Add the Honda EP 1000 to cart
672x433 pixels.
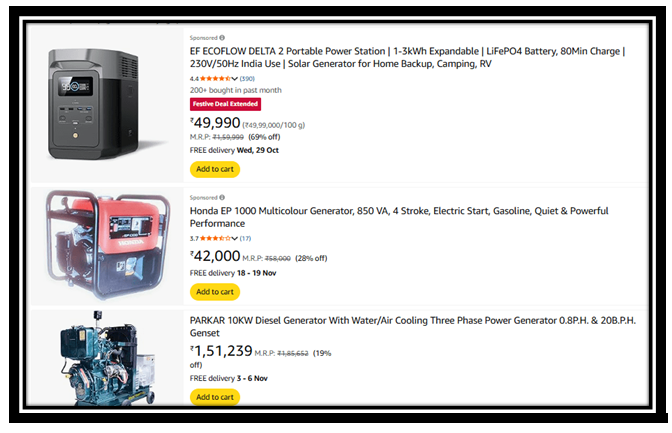pos(214,292)
